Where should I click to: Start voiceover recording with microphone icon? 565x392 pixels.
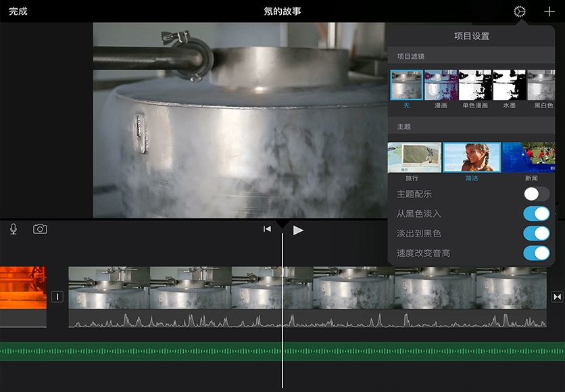coord(14,229)
